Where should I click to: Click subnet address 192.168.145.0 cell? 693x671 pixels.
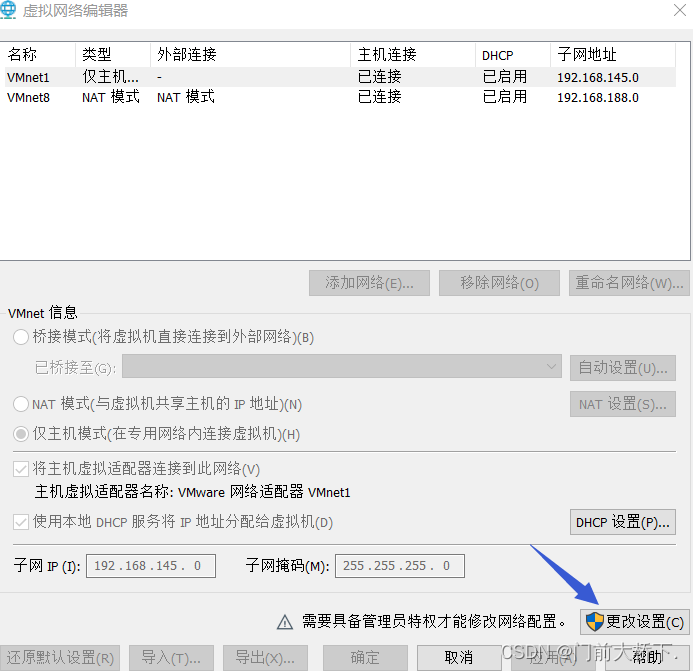click(598, 77)
